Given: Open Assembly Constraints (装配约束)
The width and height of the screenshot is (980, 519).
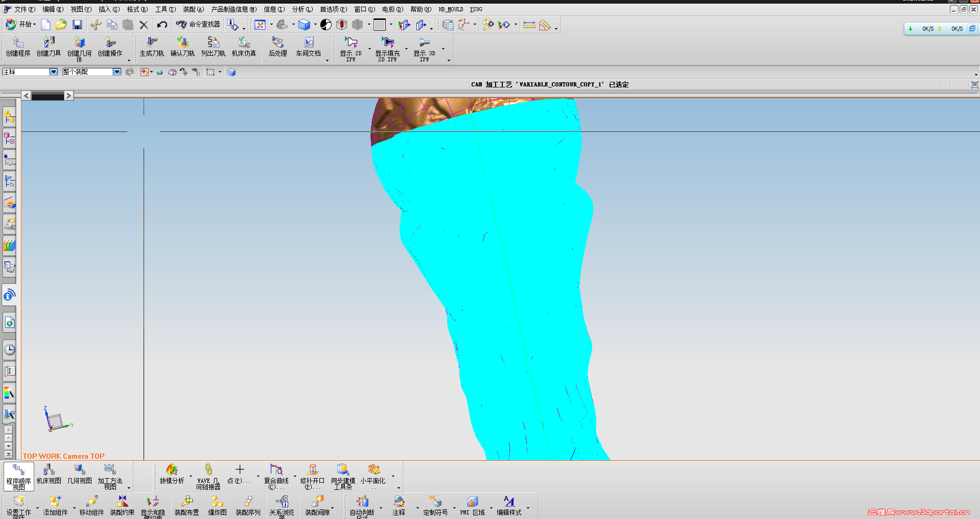Looking at the screenshot, I should [123, 506].
